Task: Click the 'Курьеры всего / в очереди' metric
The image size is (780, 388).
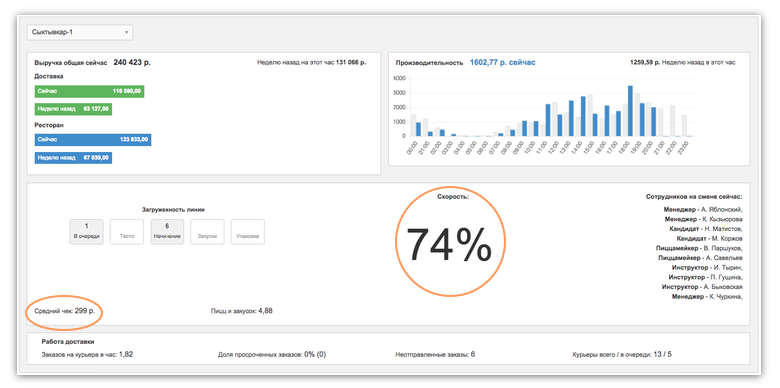Action: point(622,355)
